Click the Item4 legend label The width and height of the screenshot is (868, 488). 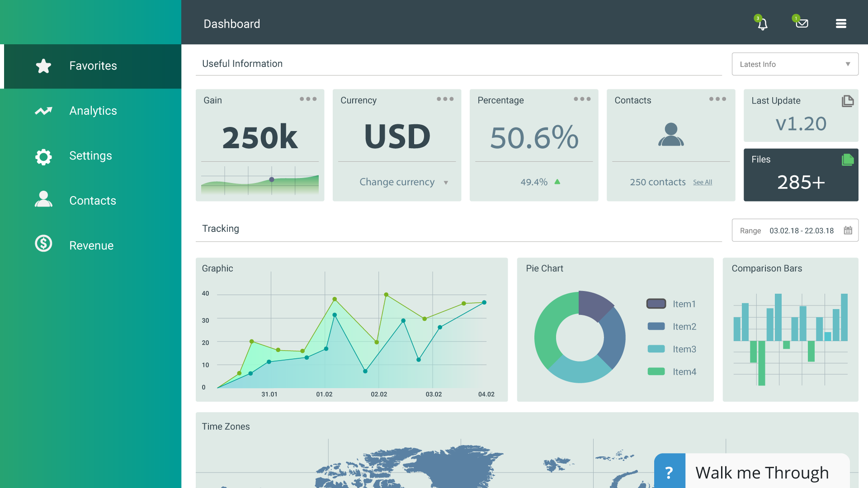[684, 372]
